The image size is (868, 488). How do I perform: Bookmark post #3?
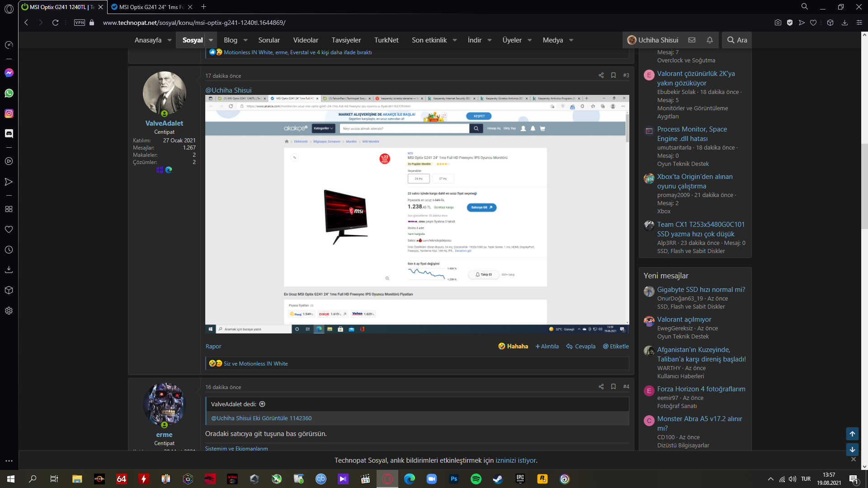[x=613, y=75]
